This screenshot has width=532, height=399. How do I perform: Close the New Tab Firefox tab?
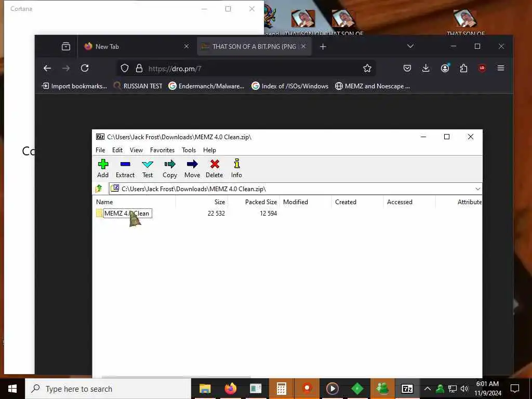tap(187, 46)
